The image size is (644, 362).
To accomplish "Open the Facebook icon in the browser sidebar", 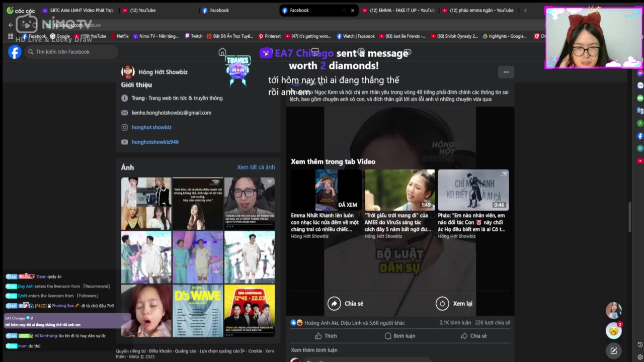I will (x=640, y=136).
